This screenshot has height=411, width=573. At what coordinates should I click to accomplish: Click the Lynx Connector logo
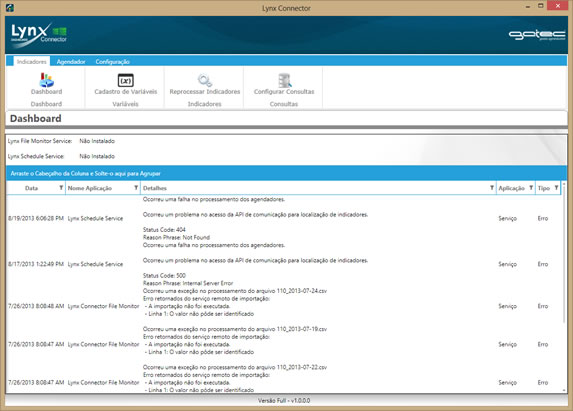click(x=39, y=35)
